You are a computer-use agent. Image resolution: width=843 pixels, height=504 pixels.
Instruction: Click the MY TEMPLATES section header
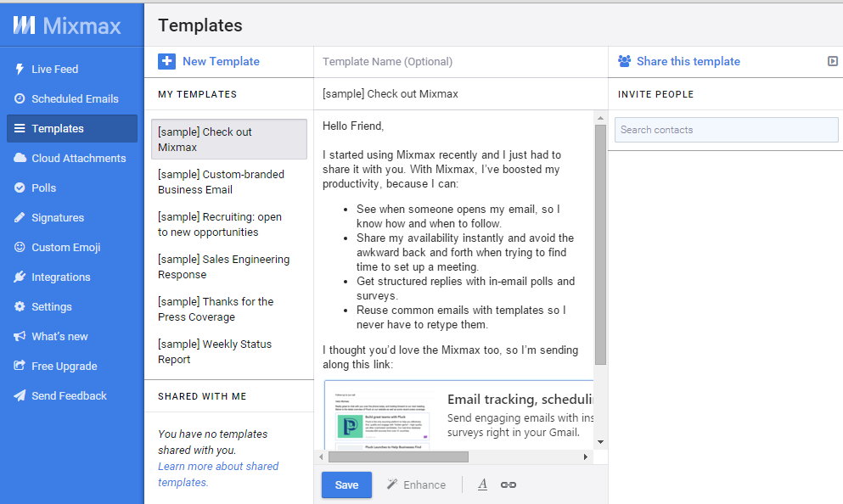click(x=197, y=94)
